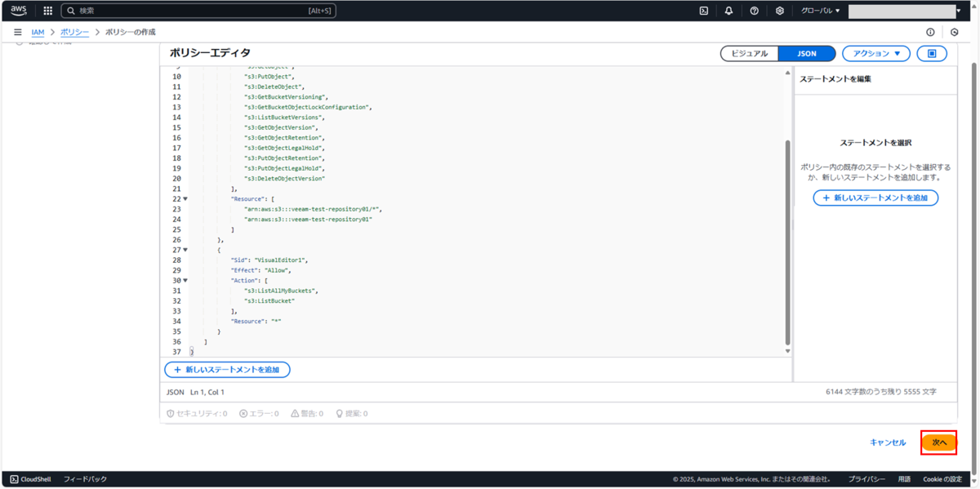Screen dimensions: 980x489
Task: Click "s3:GetBucketObjectLockConfiguration" line
Action: [308, 107]
